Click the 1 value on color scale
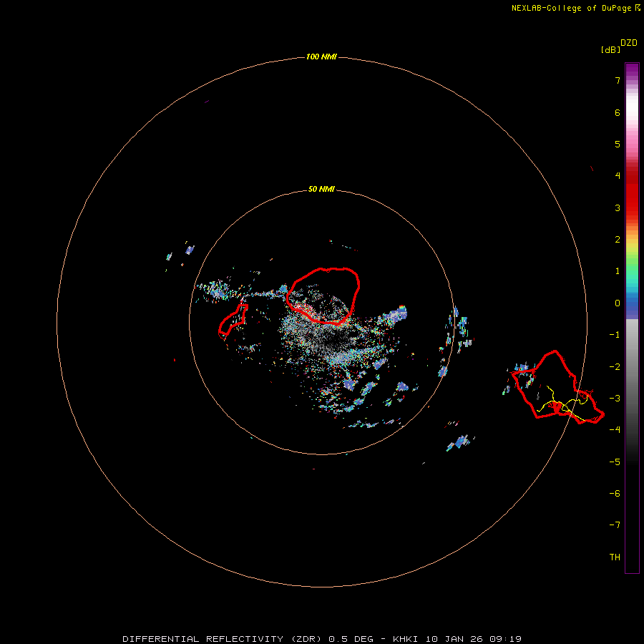The width and height of the screenshot is (644, 644). [x=618, y=271]
